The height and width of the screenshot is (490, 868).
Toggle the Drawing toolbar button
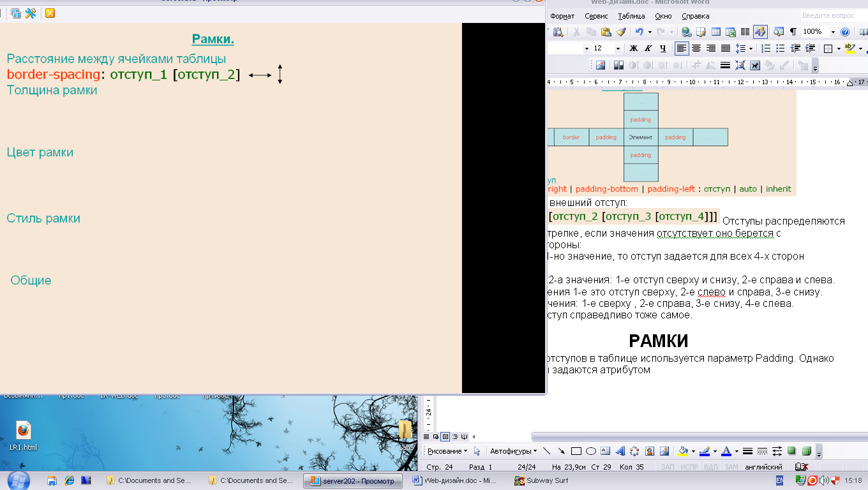tap(760, 32)
